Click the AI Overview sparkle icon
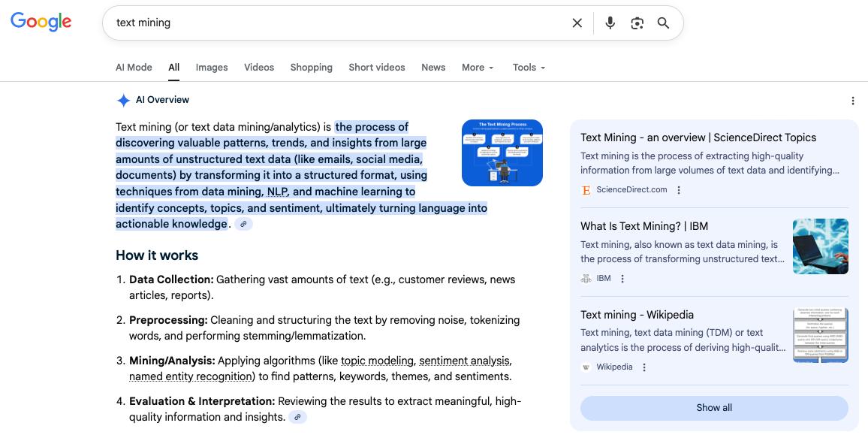868x438 pixels. pyautogui.click(x=123, y=100)
